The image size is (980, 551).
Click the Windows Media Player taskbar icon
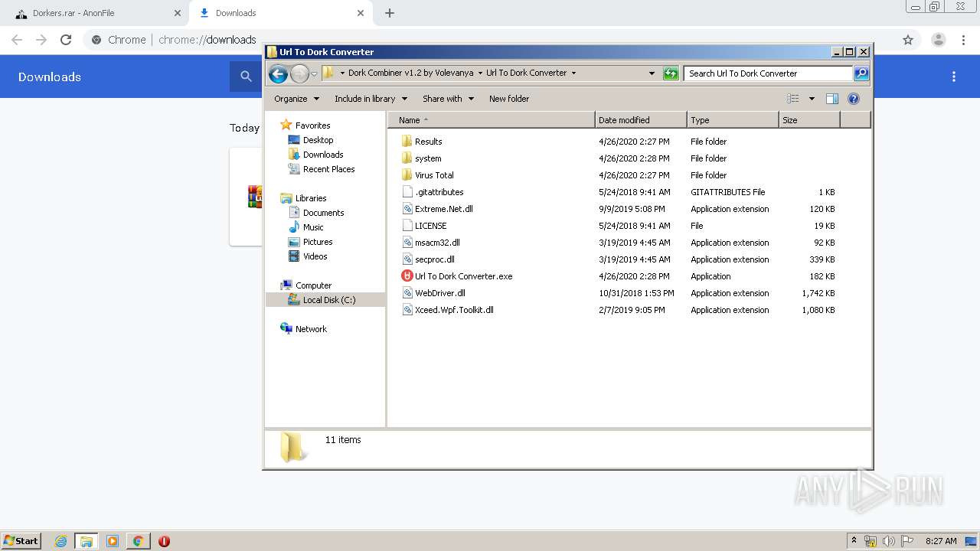pos(113,541)
